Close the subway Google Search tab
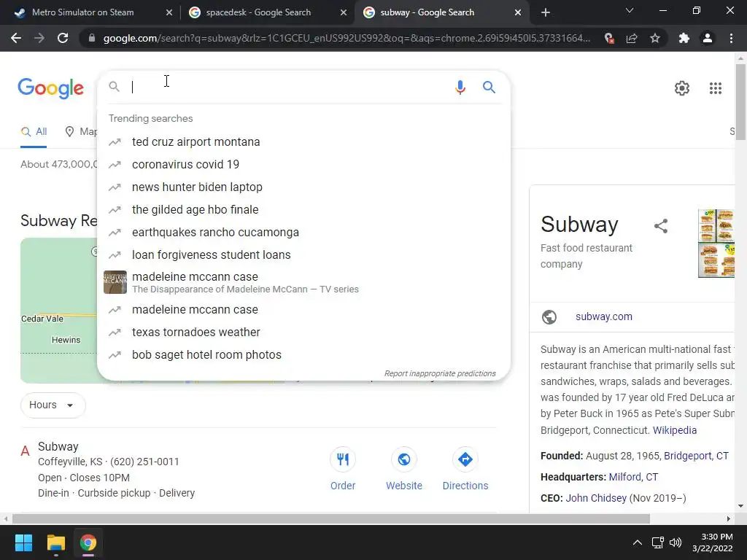The image size is (747, 560). [x=518, y=12]
